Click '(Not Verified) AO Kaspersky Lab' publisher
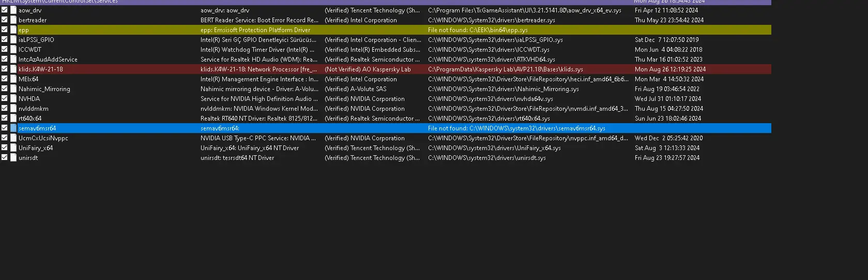 point(368,69)
